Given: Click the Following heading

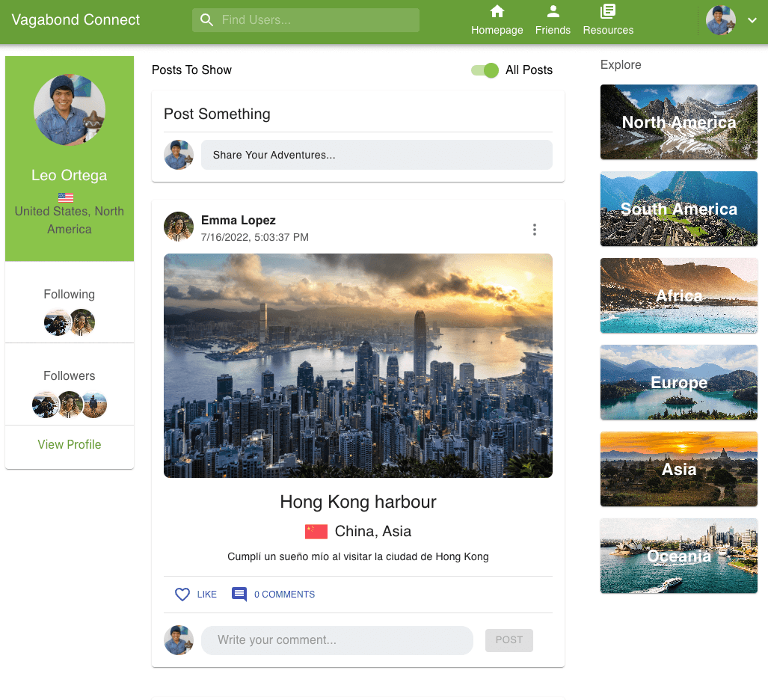Looking at the screenshot, I should tap(69, 295).
